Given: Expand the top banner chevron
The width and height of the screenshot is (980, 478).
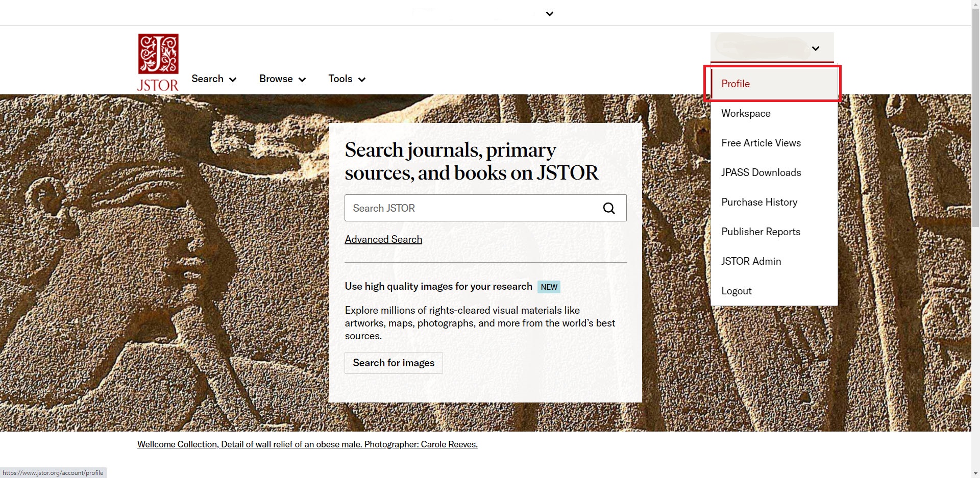Looking at the screenshot, I should pyautogui.click(x=550, y=14).
